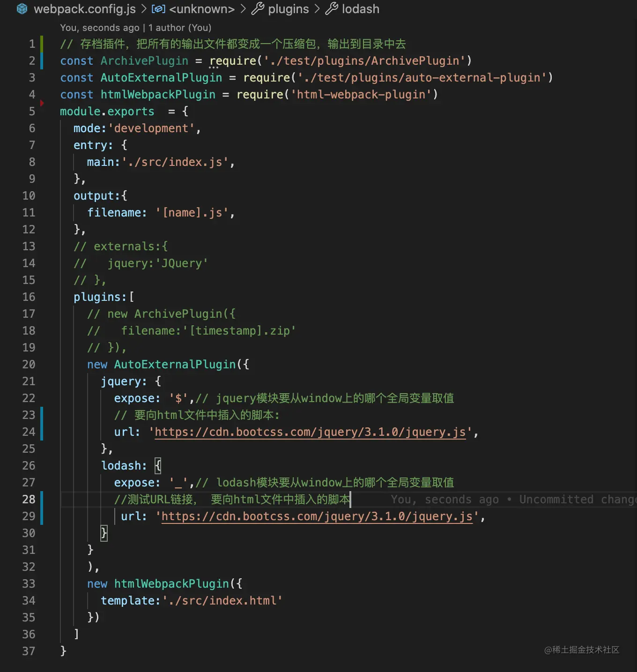637x672 pixels.
Task: Click the wrench icon beside lodash breadcrumb
Action: tap(332, 9)
